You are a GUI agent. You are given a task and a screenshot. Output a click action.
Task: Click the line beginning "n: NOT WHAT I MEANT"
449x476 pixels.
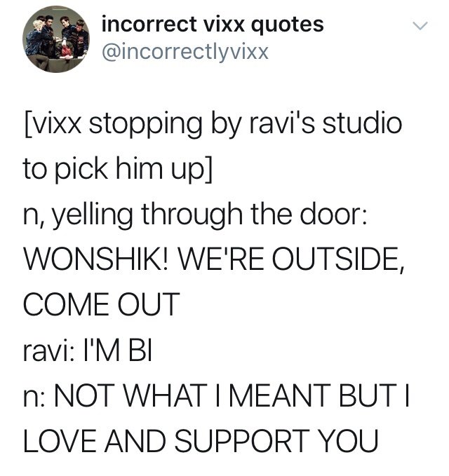pyautogui.click(x=216, y=395)
